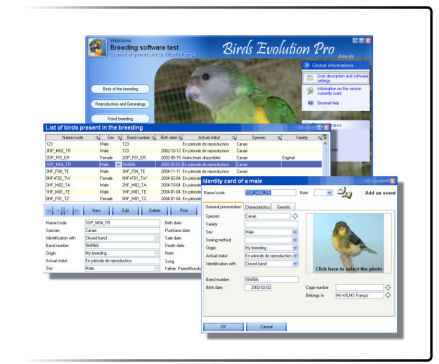Go to last record in bird list
The width and height of the screenshot is (439, 364).
[76, 211]
